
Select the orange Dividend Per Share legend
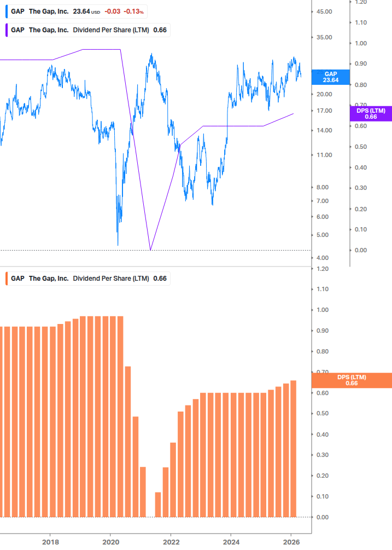pyautogui.click(x=87, y=279)
